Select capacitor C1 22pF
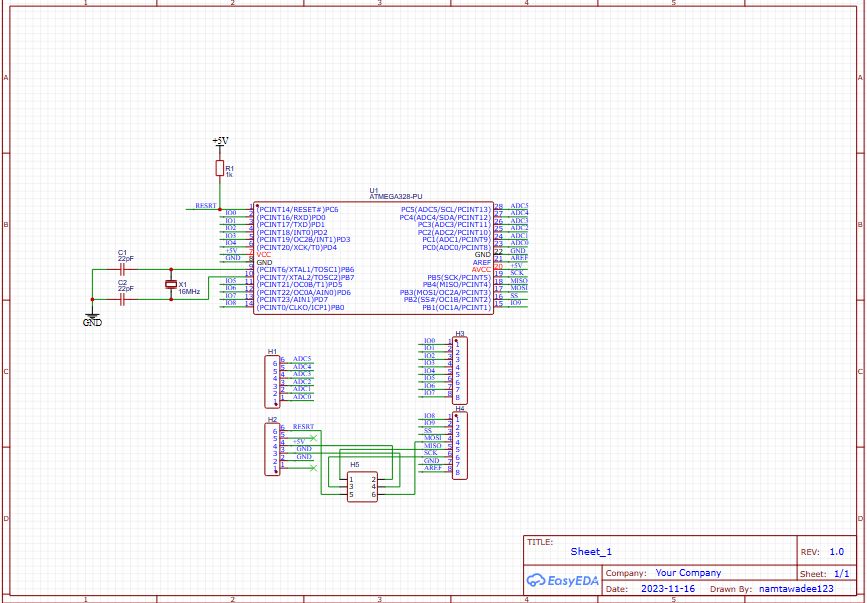867x603 pixels. click(122, 269)
